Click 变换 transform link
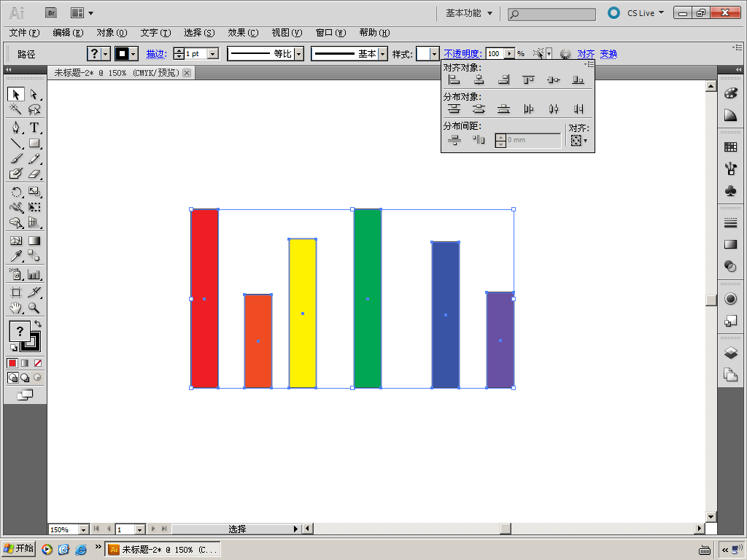747x560 pixels. pyautogui.click(x=608, y=54)
